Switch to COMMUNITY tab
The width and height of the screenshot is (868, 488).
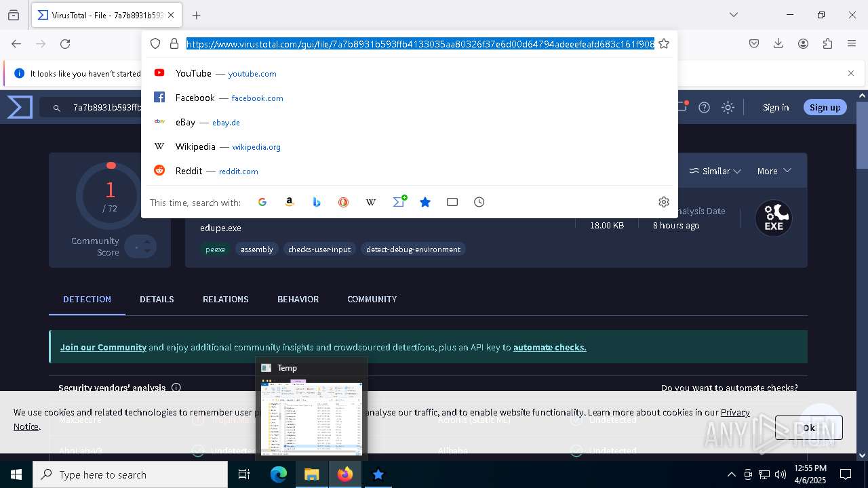coord(372,299)
